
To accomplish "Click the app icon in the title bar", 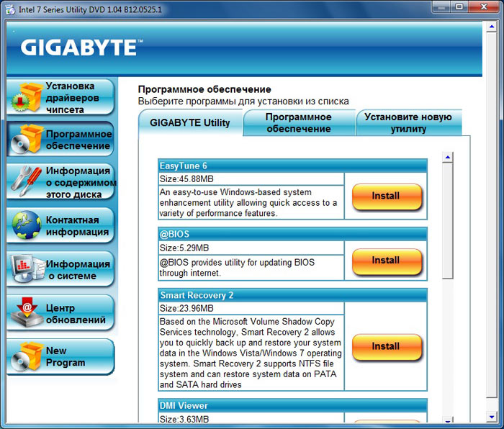I will point(10,9).
